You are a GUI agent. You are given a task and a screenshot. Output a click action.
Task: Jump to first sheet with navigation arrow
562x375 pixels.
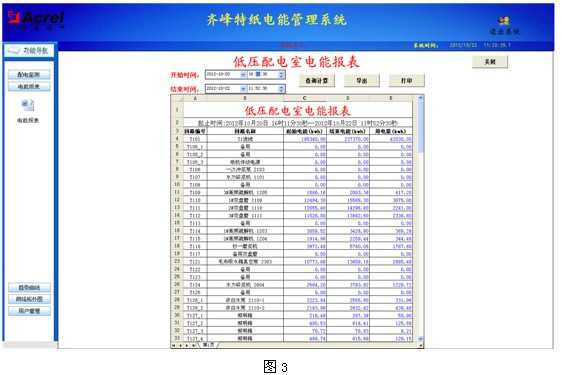click(x=174, y=346)
